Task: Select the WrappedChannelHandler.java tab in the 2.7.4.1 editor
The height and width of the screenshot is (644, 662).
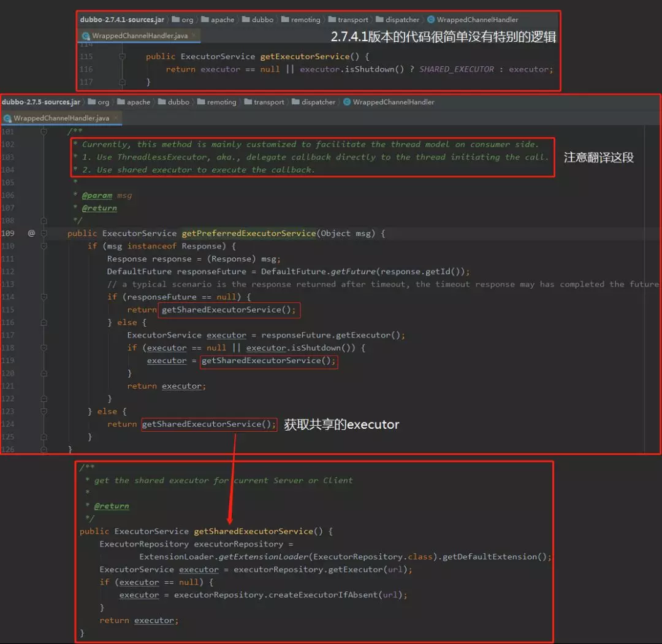Action: (139, 36)
